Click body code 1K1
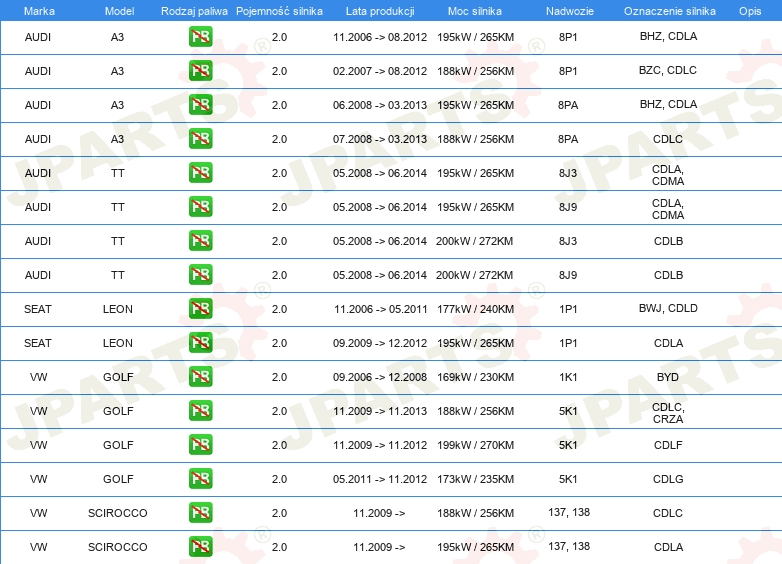This screenshot has width=782, height=564. 568,377
